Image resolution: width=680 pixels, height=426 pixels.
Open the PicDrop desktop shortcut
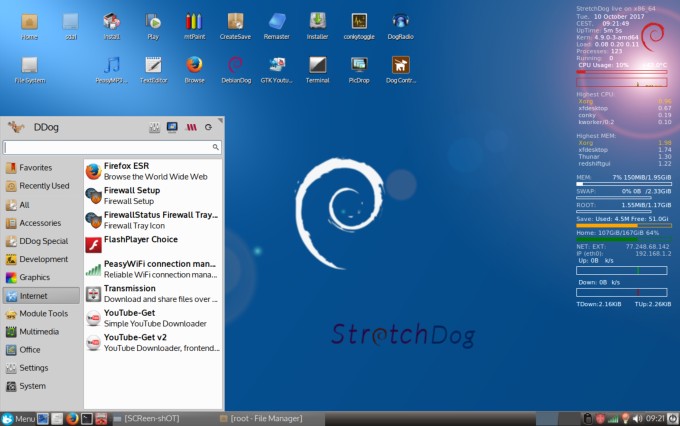(358, 66)
